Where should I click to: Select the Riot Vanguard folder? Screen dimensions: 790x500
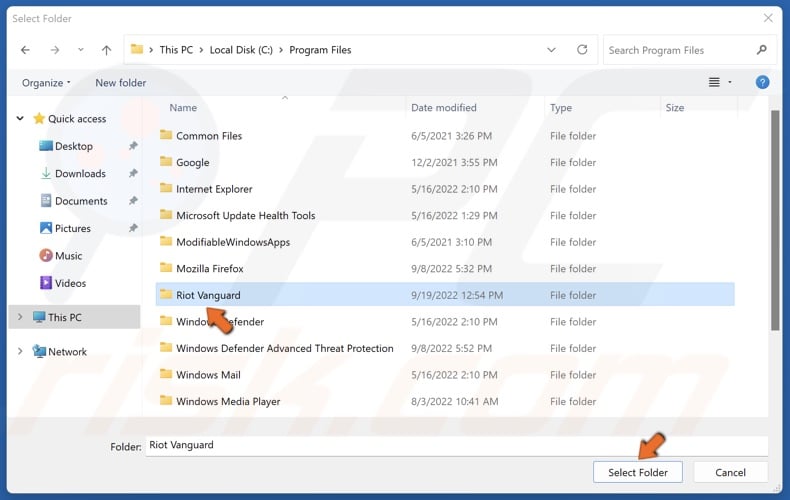pos(445,295)
